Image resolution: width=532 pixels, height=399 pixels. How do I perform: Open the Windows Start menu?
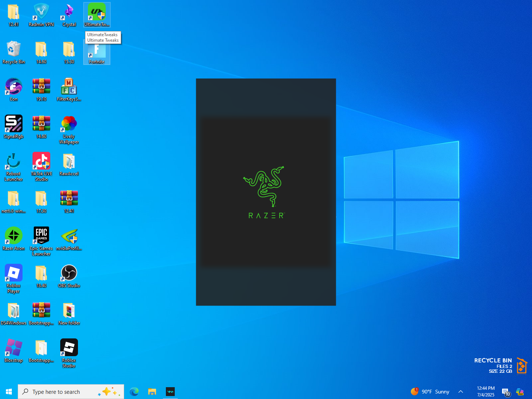9,392
